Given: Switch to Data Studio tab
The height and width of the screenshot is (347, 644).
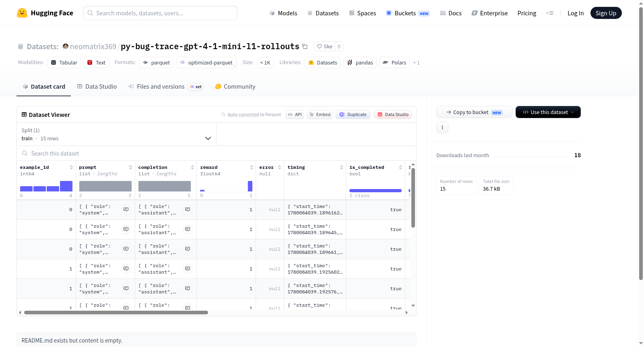Looking at the screenshot, I should coord(97,86).
